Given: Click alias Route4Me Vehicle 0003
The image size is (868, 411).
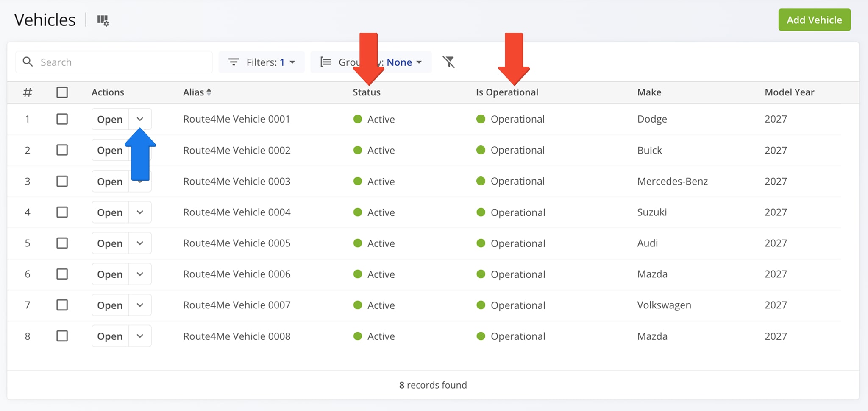Looking at the screenshot, I should pyautogui.click(x=237, y=181).
